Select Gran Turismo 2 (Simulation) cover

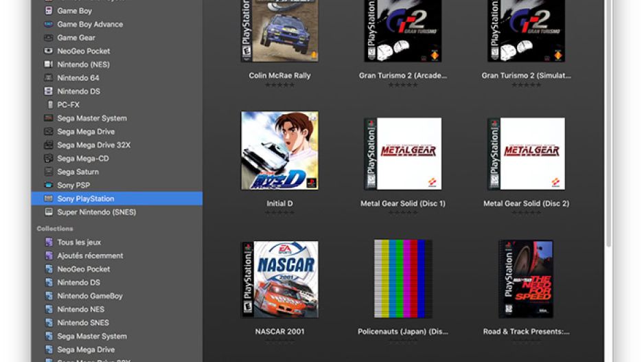(x=526, y=31)
